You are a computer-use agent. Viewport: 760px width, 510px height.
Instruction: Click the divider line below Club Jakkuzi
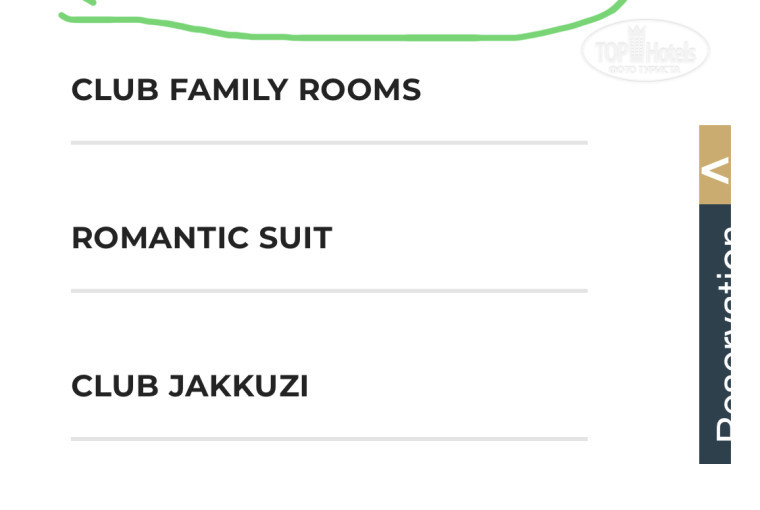pyautogui.click(x=329, y=439)
